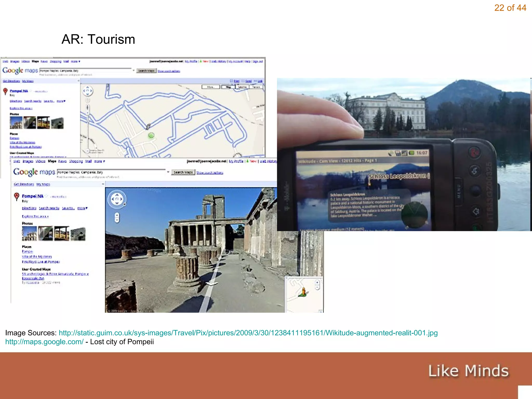Collapse the side panel arrow in Street View screenshot

(x=103, y=184)
